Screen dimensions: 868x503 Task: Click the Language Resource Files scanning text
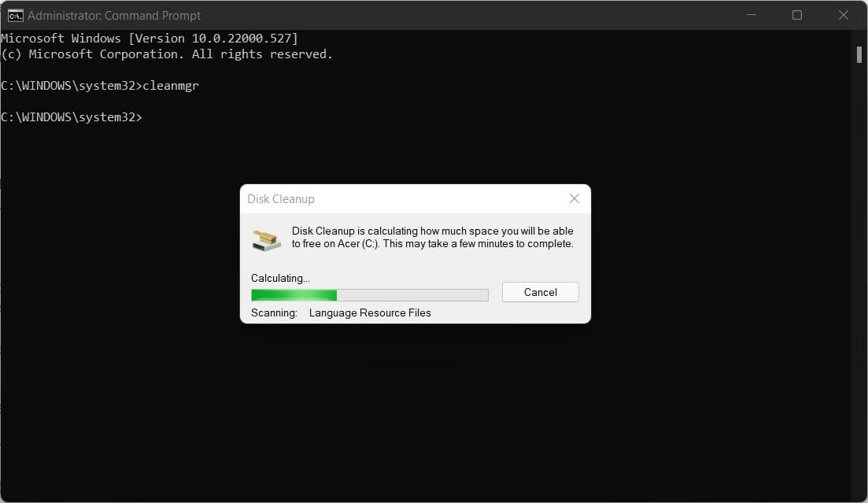pos(370,313)
